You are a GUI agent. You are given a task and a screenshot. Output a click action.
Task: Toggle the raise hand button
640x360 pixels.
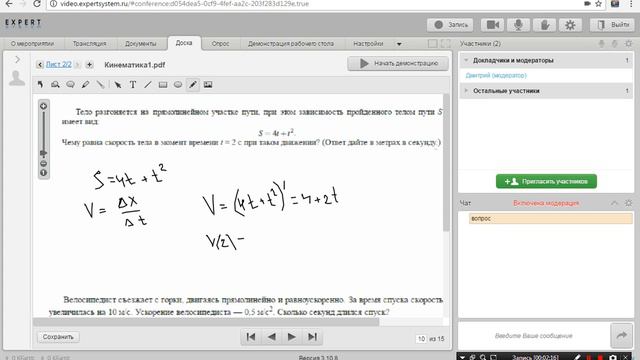click(544, 25)
